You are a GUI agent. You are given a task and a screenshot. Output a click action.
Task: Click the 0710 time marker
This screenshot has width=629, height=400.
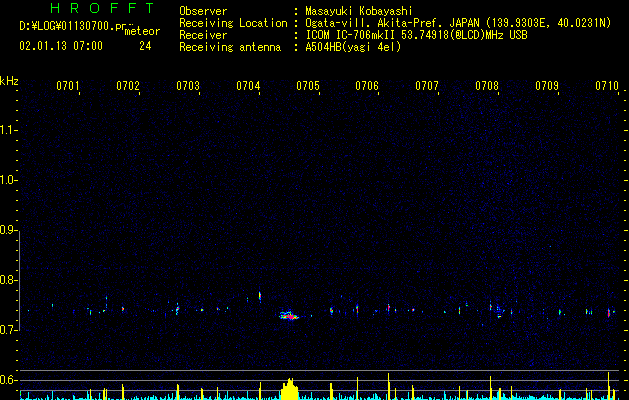tap(607, 86)
